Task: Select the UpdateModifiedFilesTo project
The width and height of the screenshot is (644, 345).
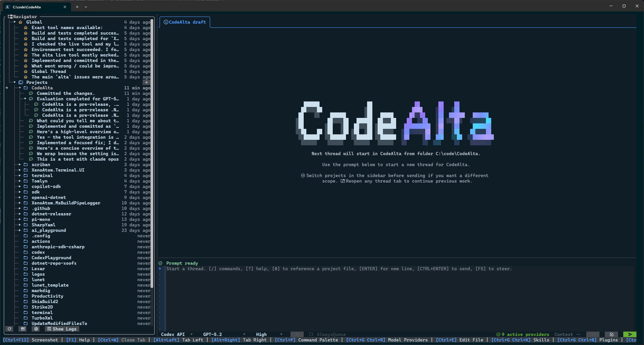Action: pyautogui.click(x=59, y=324)
